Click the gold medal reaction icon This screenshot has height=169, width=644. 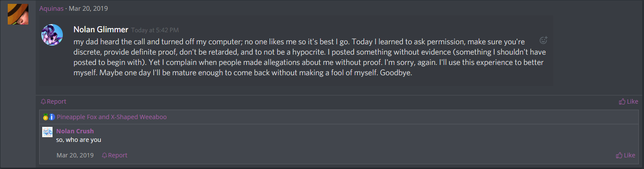click(x=45, y=117)
